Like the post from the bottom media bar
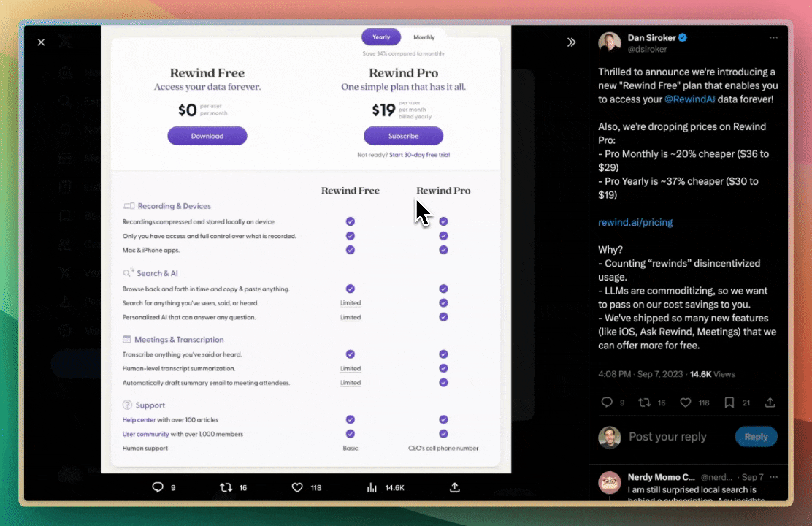Image resolution: width=812 pixels, height=526 pixels. coord(297,487)
